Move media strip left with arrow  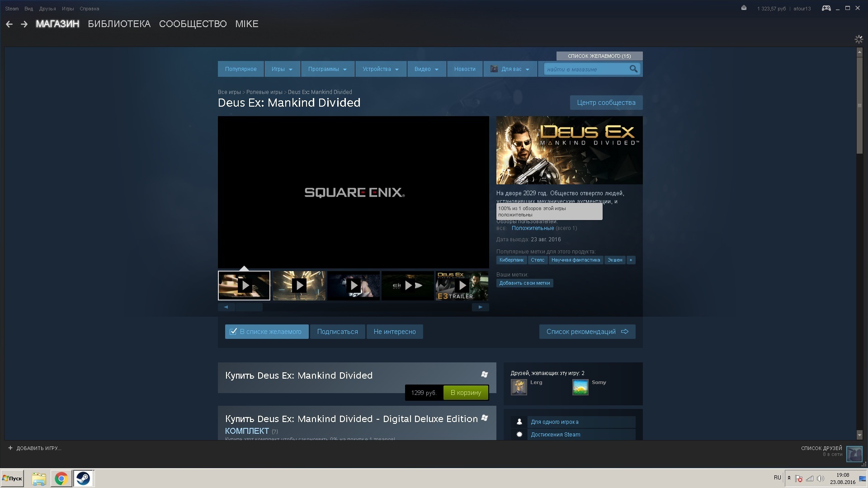tap(226, 307)
